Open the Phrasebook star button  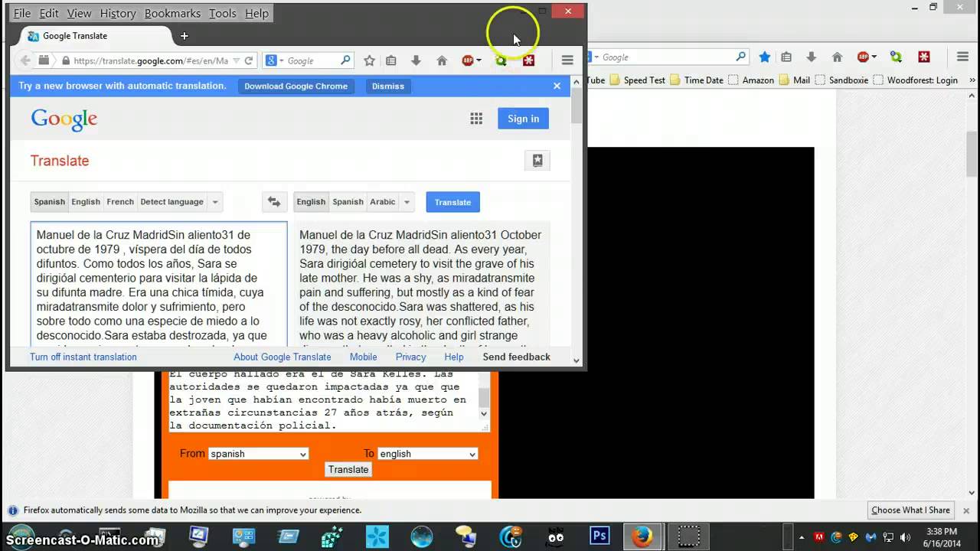[537, 161]
